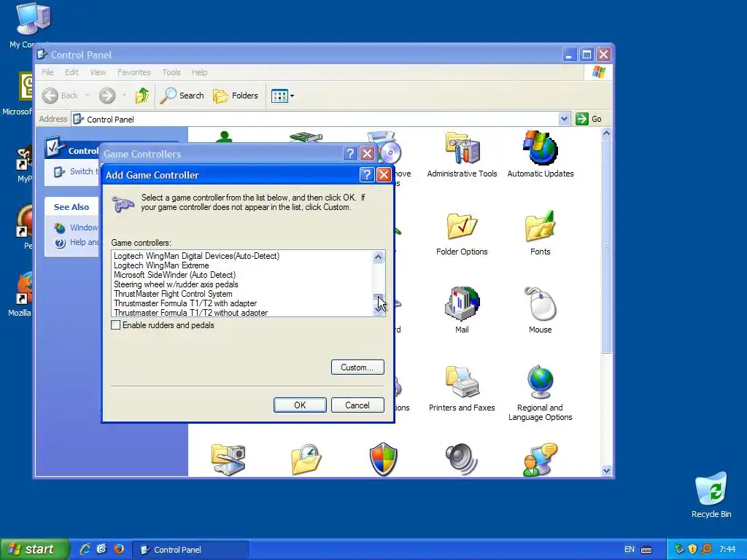Open the Edit menu

point(71,72)
